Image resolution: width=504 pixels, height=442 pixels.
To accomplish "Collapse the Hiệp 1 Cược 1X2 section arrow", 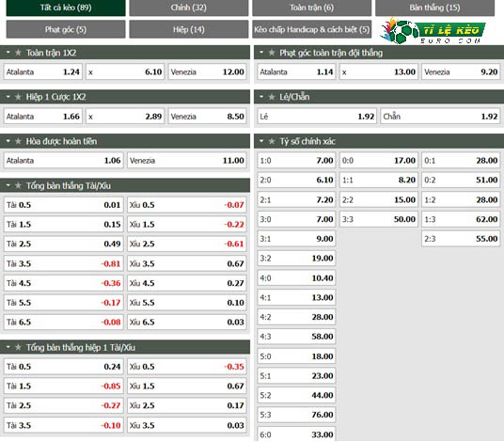I will click(8, 97).
